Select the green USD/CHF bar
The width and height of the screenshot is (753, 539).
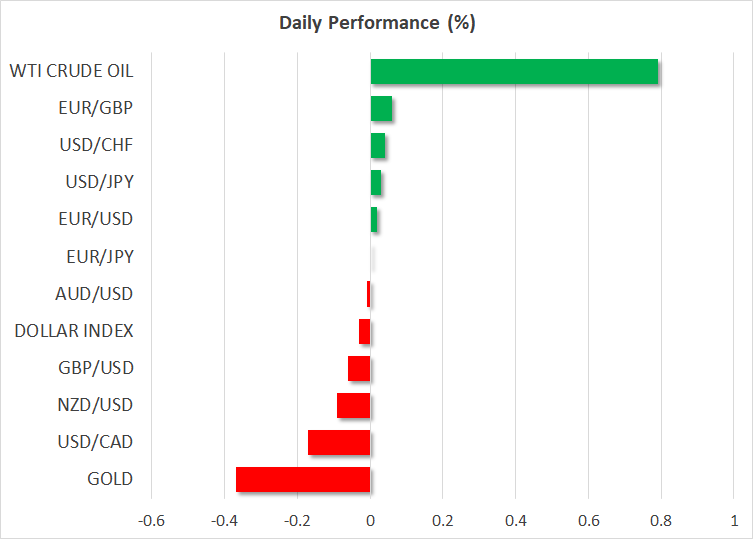click(378, 146)
